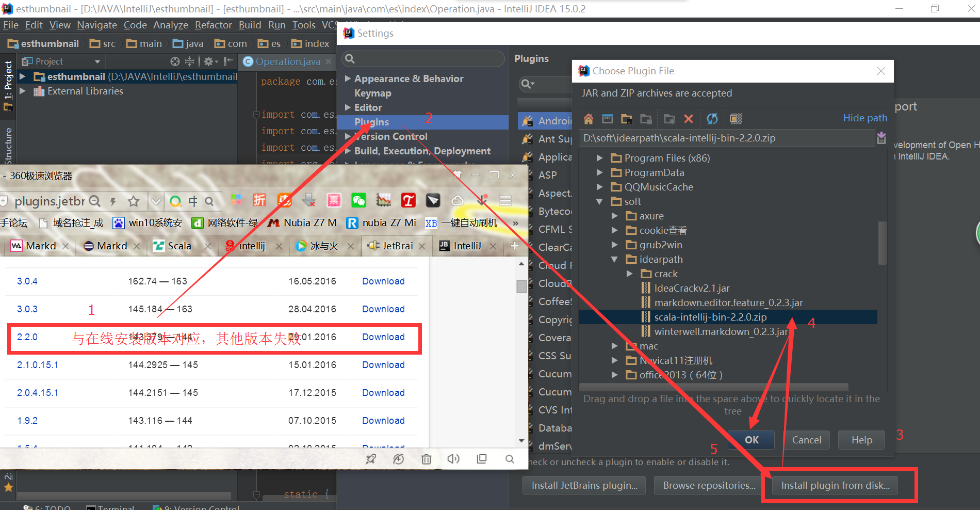The width and height of the screenshot is (980, 510).
Task: Click Download link for version 3.0.4
Action: (x=383, y=281)
